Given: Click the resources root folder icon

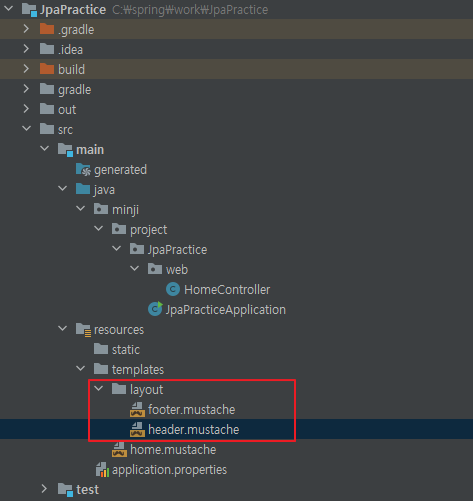Looking at the screenshot, I should pyautogui.click(x=83, y=330).
